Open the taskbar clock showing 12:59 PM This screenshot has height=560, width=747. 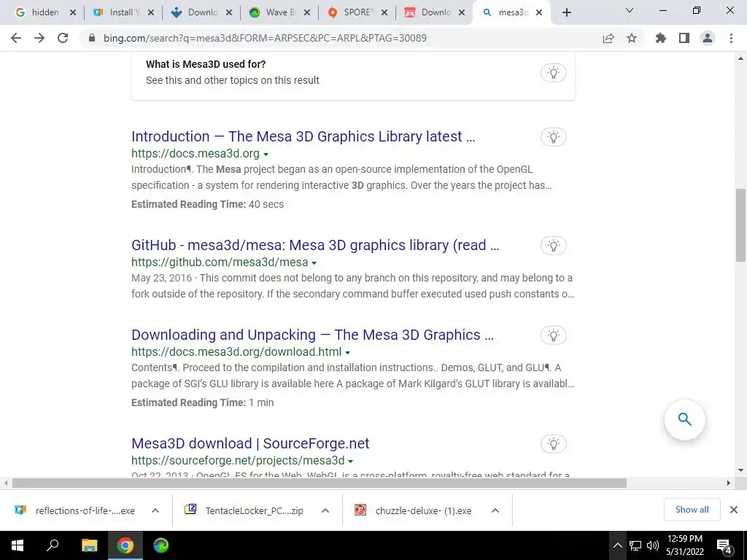pos(684,545)
